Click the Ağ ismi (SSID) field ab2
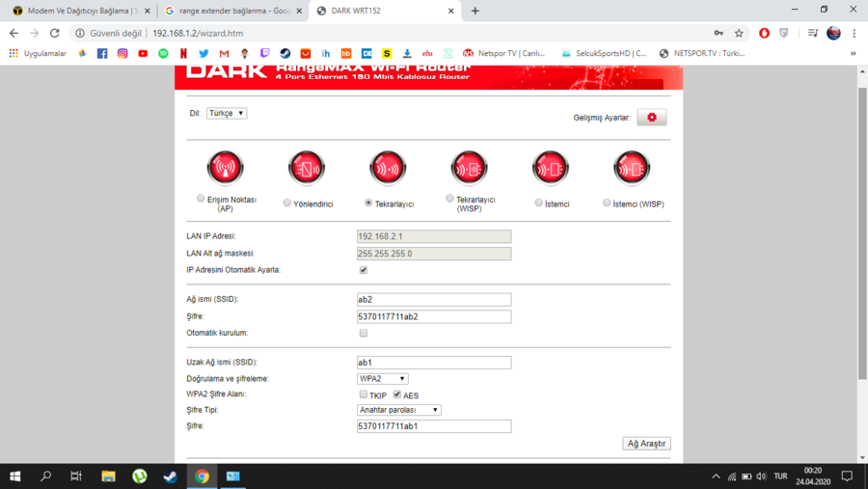The image size is (868, 489). [x=434, y=300]
